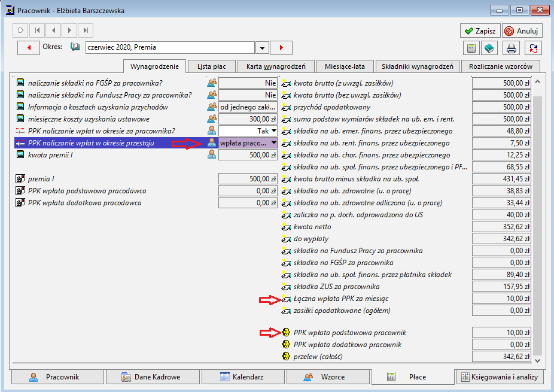Go to the previous period with the red left arrow
Screen dimensions: 554x392
(x=29, y=48)
